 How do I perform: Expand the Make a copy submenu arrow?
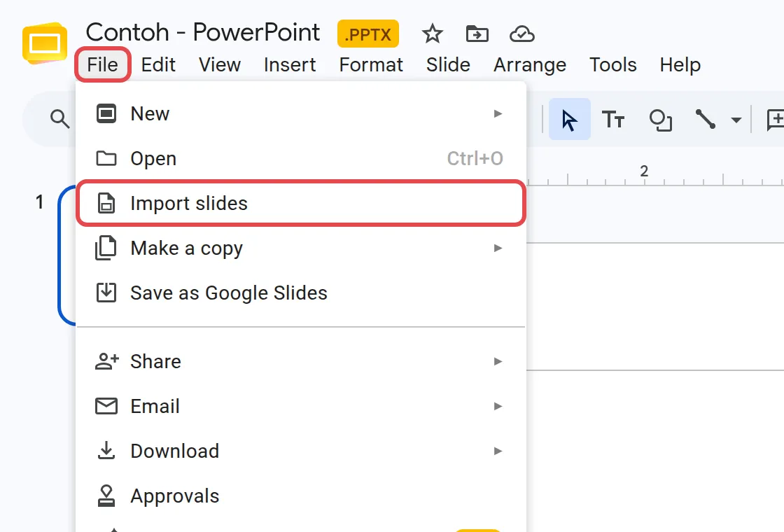[x=498, y=248]
